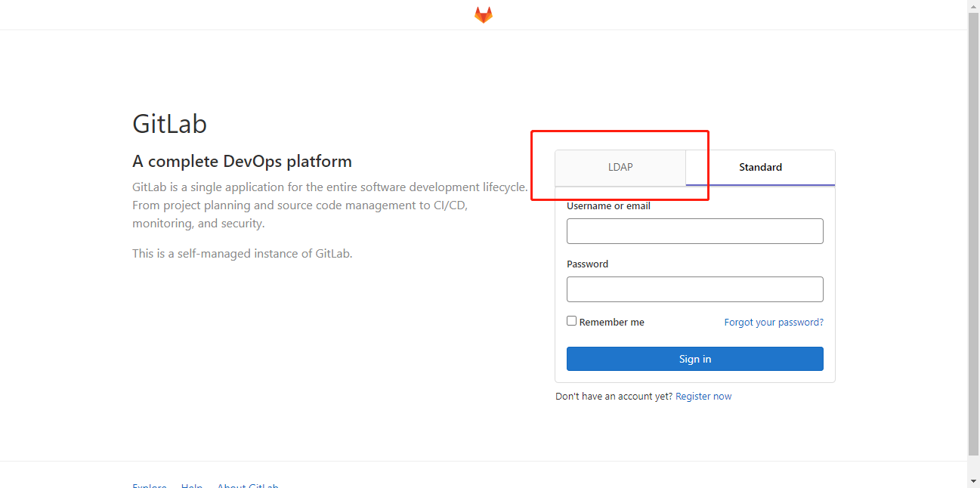Open the Help link in the footer
The width and height of the screenshot is (980, 488).
click(192, 486)
